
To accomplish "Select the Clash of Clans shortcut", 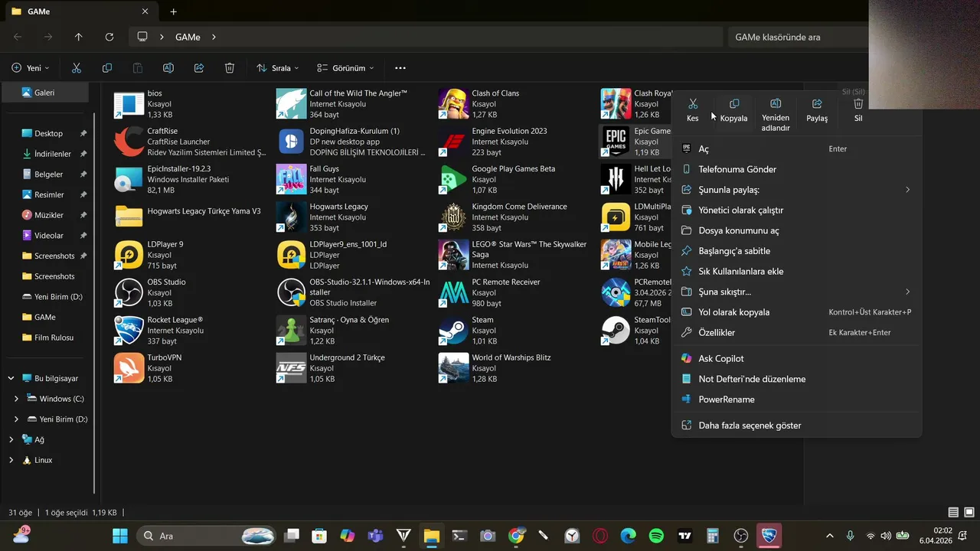I will 514,104.
